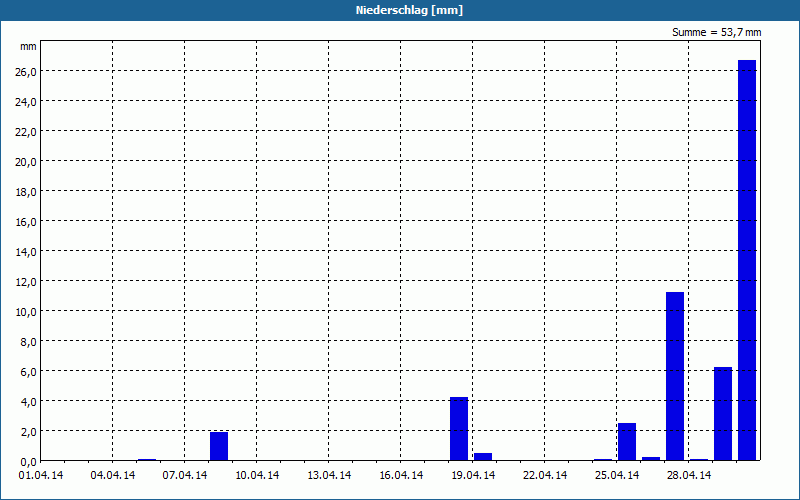Select the bar reaching about 11,2 mm

tap(675, 376)
